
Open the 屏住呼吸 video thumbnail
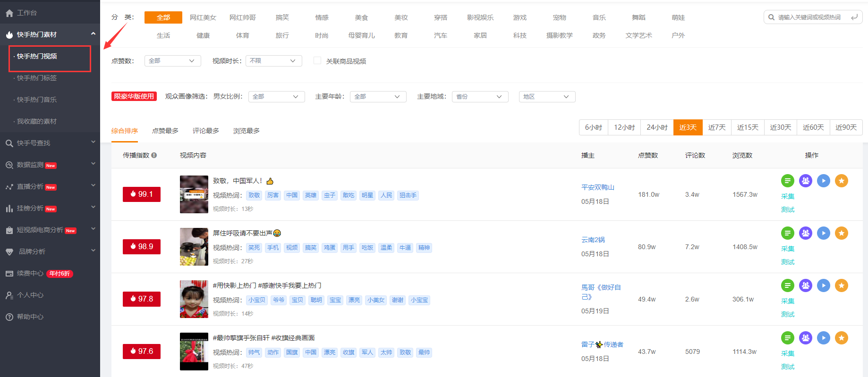click(x=194, y=247)
